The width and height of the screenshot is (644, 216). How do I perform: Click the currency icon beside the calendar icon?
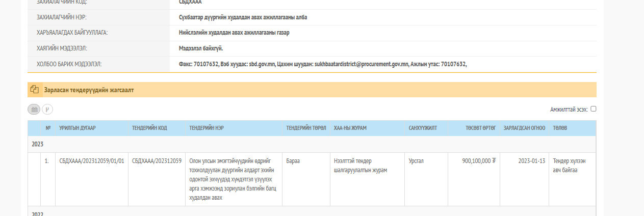47,109
